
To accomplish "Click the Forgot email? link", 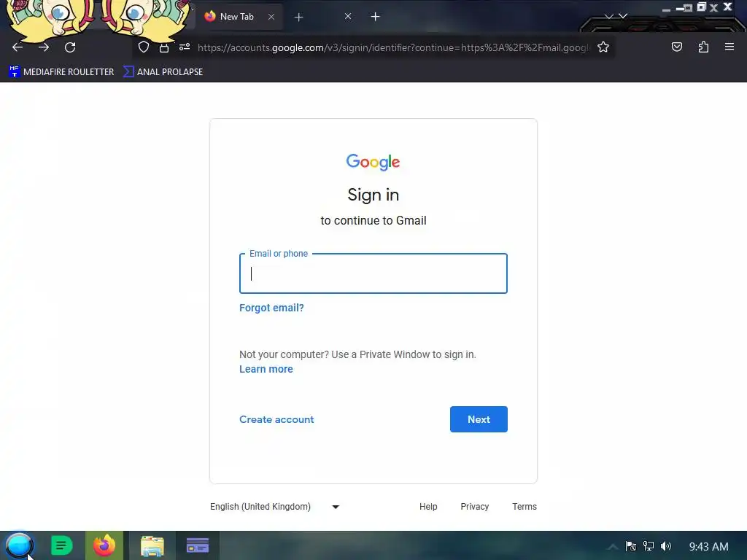I will click(271, 308).
